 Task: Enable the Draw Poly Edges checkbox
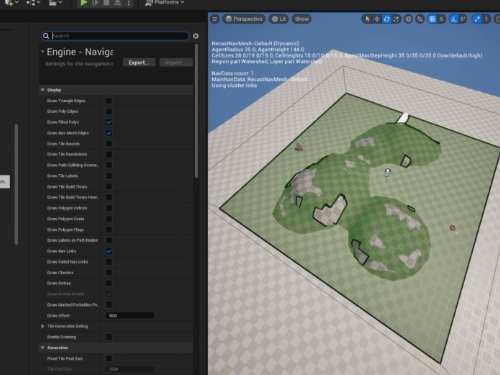pyautogui.click(x=109, y=111)
